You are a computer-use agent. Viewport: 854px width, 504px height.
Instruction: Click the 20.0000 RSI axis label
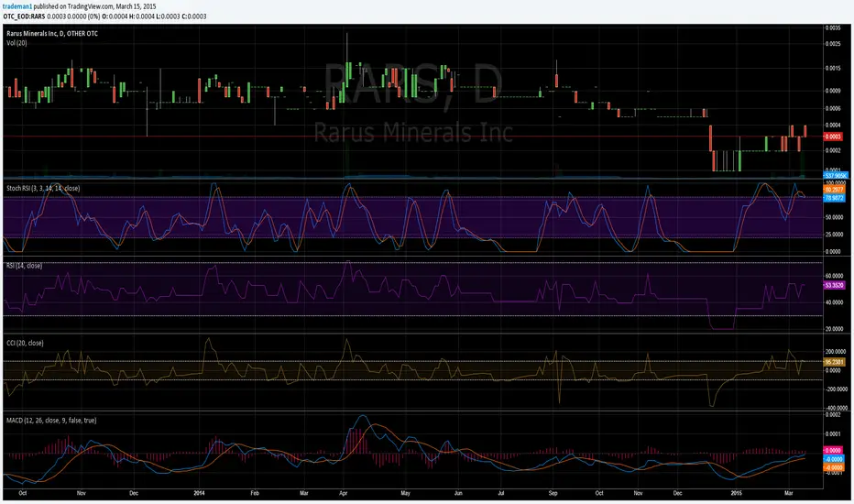click(x=835, y=329)
